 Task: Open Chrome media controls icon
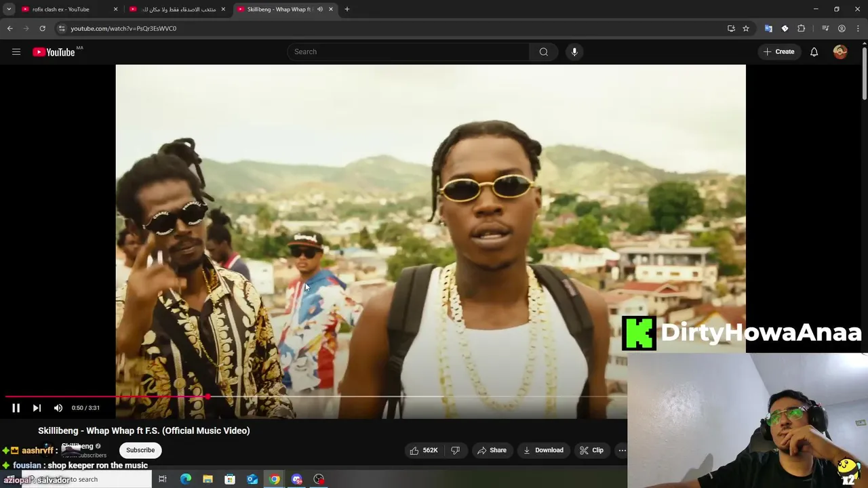825,28
